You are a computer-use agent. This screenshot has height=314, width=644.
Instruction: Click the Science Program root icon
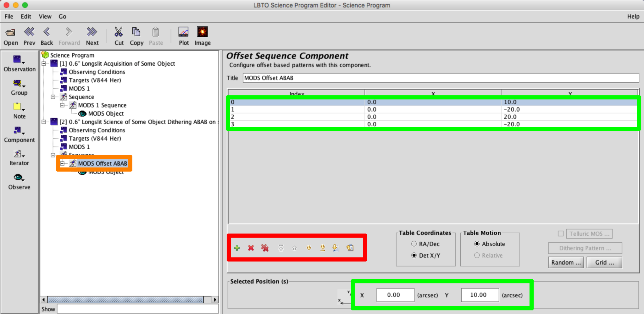click(x=45, y=55)
